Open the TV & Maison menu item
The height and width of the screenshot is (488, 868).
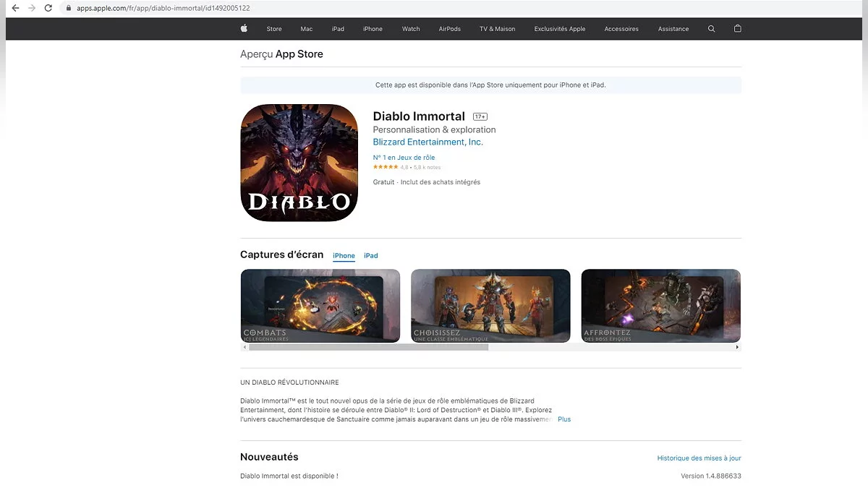(498, 29)
